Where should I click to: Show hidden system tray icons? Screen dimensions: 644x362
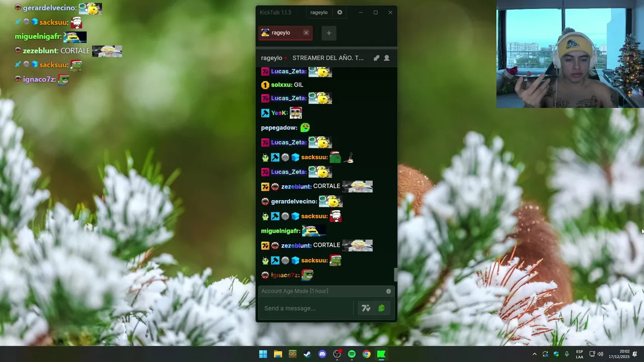pyautogui.click(x=534, y=354)
